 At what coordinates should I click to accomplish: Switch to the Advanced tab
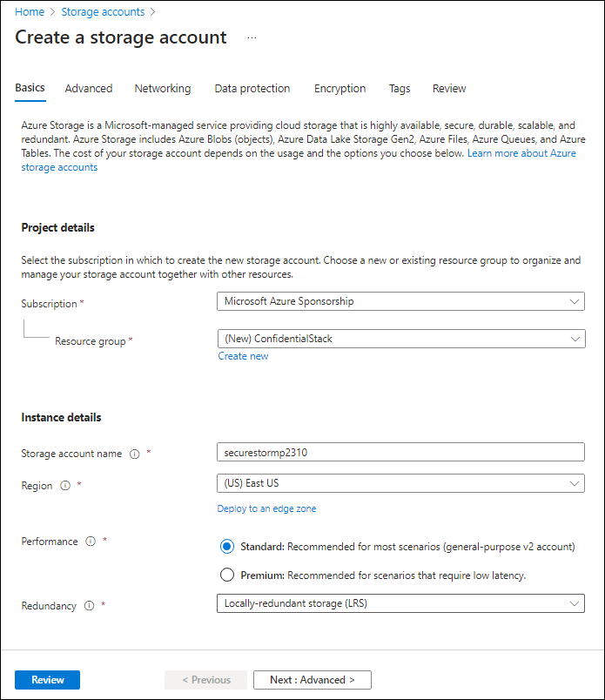pos(88,88)
